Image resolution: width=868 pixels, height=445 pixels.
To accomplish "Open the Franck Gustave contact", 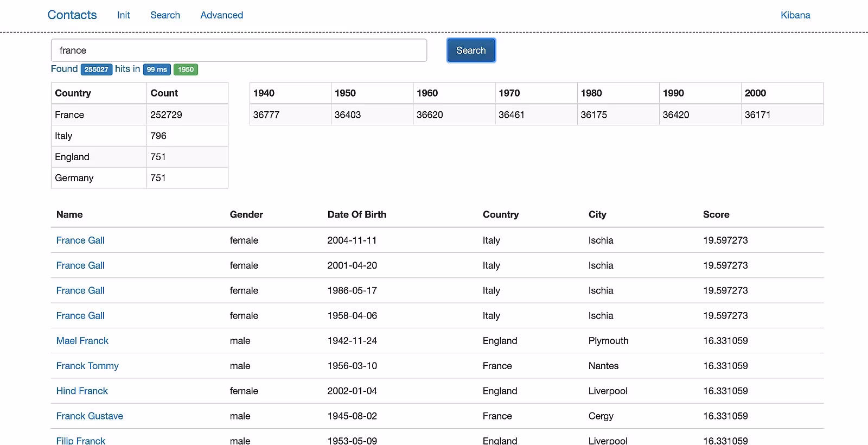I will click(90, 416).
